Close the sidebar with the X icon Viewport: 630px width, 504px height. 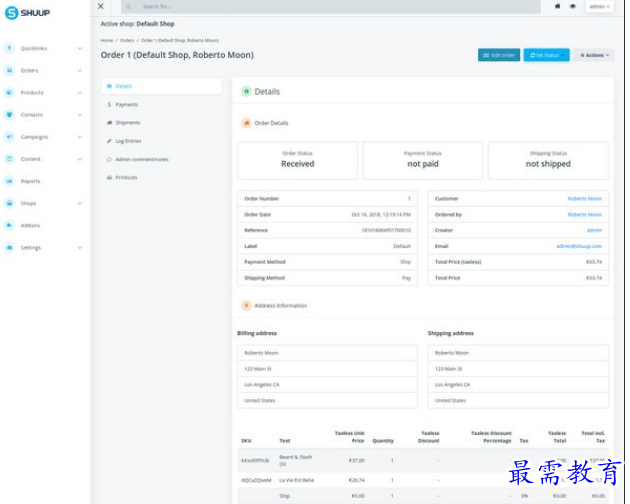click(x=100, y=6)
